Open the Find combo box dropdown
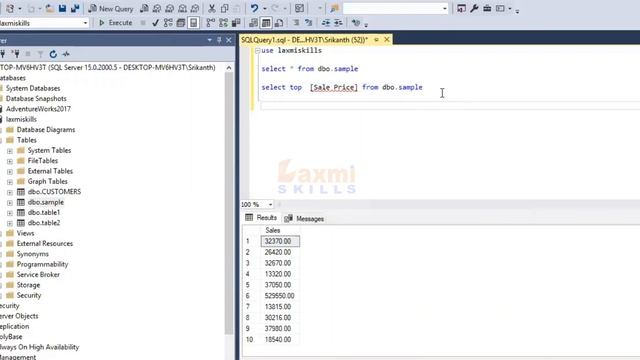The image size is (640, 360). pos(444,9)
